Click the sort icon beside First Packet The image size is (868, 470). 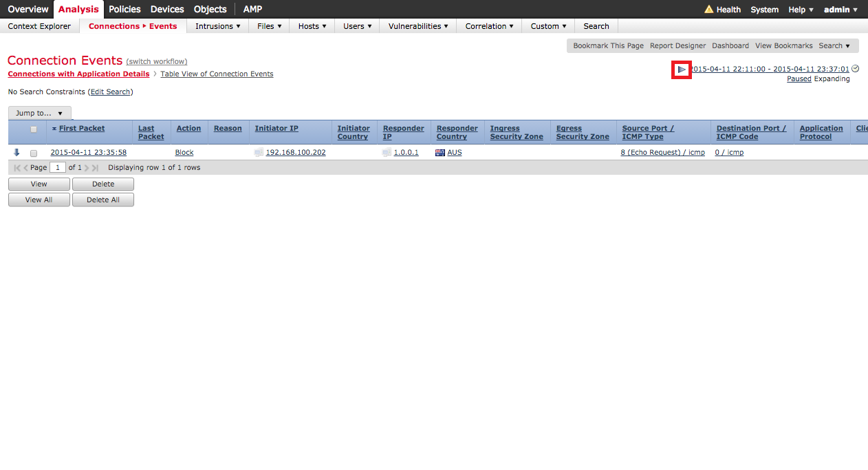[x=54, y=129]
